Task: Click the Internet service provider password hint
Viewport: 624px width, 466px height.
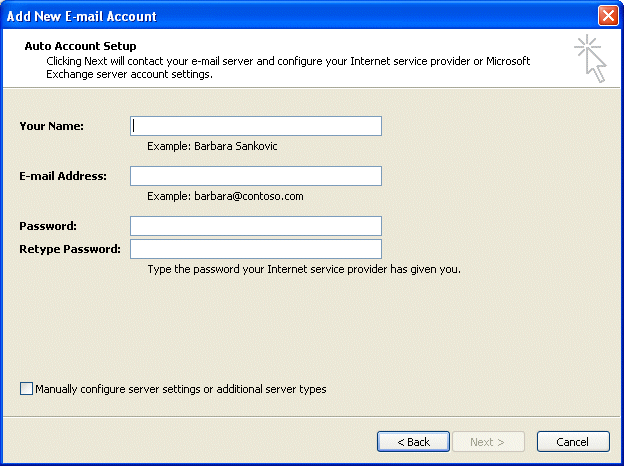Action: point(304,269)
